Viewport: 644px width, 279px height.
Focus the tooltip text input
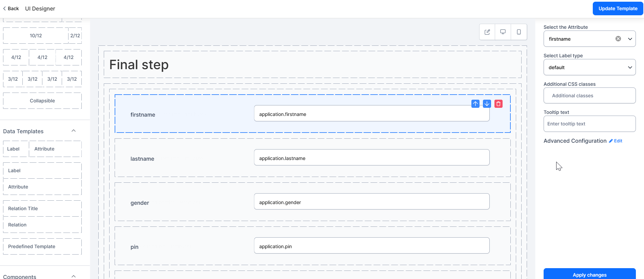click(x=589, y=124)
